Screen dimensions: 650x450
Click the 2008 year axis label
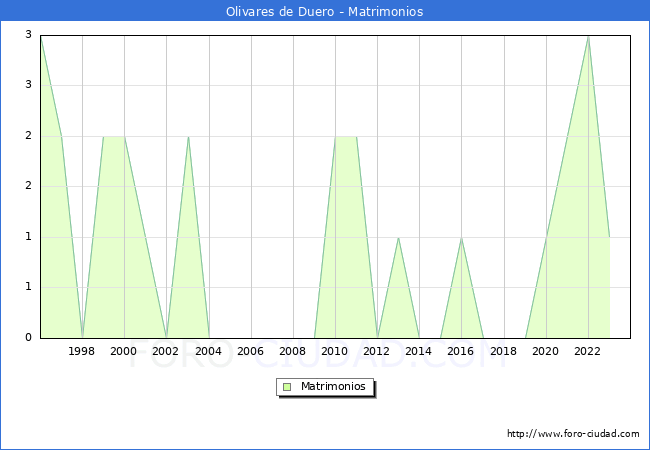pyautogui.click(x=292, y=351)
